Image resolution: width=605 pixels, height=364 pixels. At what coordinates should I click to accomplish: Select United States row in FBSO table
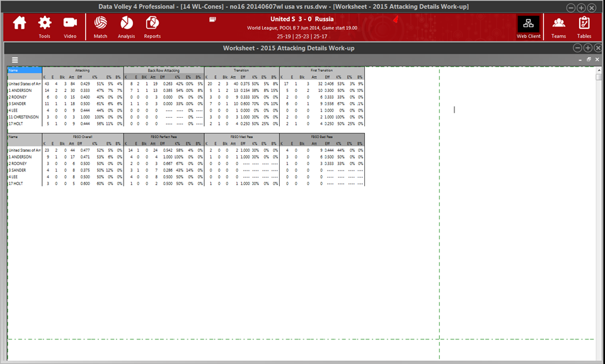pyautogui.click(x=186, y=150)
